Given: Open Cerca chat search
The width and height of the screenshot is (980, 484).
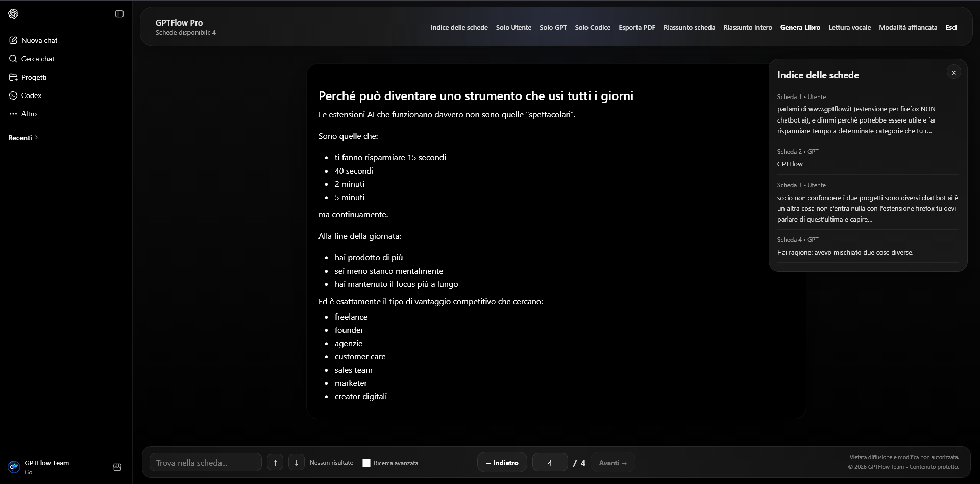Looking at the screenshot, I should click(32, 59).
